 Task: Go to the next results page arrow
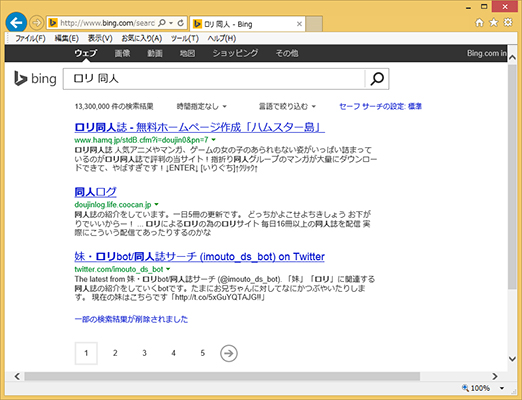click(229, 353)
